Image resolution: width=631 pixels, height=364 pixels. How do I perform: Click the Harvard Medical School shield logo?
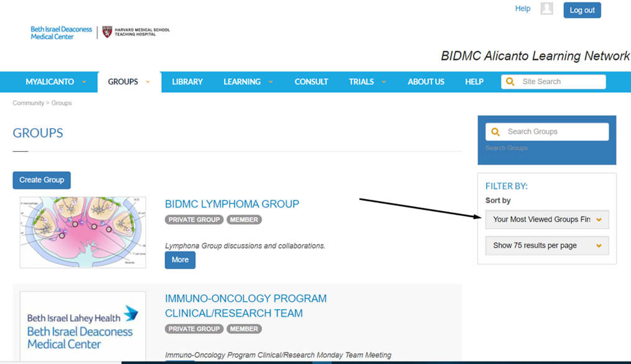(x=107, y=32)
